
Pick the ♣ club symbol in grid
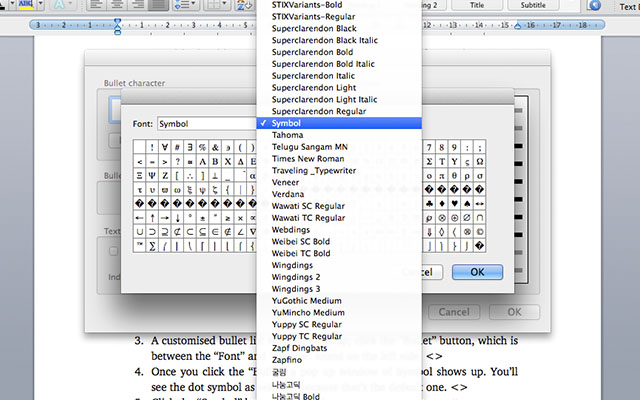click(x=429, y=204)
